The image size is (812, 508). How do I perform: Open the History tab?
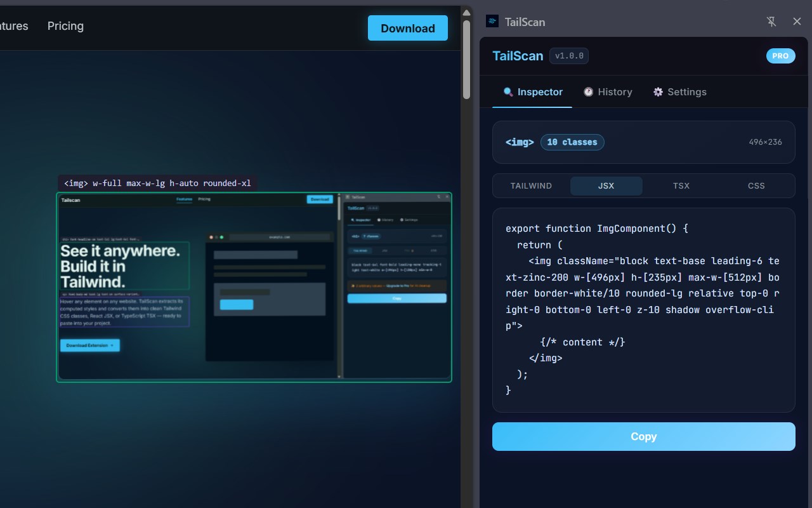(x=608, y=92)
